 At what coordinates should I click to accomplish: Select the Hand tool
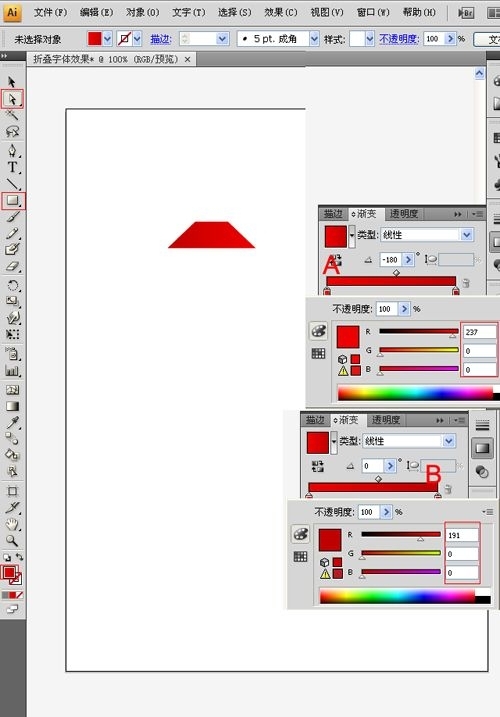[12, 524]
